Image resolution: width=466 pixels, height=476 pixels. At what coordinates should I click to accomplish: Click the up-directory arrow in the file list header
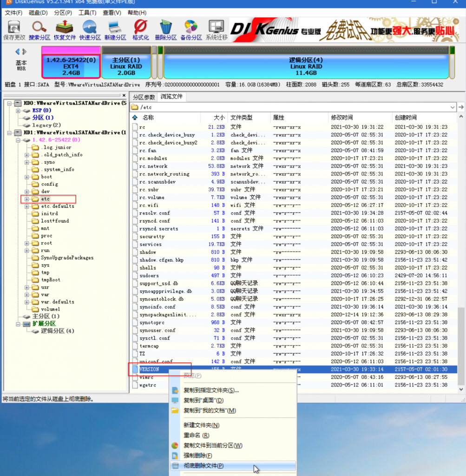coord(135,118)
